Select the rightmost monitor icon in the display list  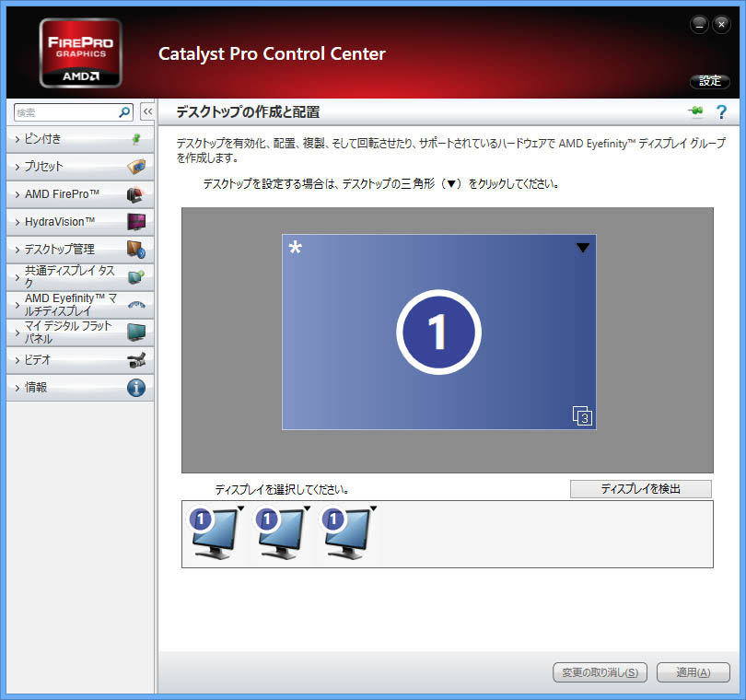(346, 533)
